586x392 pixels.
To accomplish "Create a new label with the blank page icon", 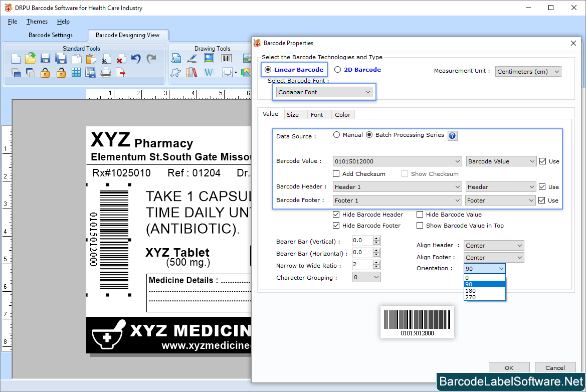I will click(x=16, y=59).
